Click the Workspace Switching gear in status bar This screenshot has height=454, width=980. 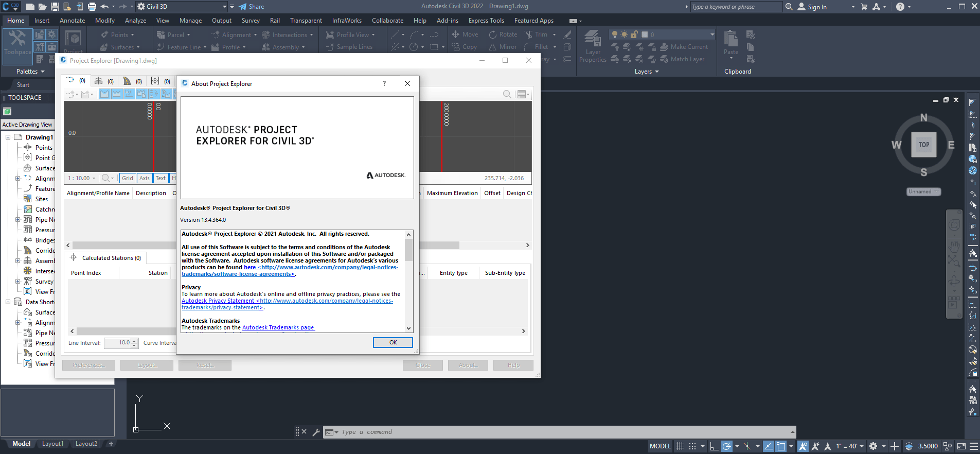click(873, 446)
